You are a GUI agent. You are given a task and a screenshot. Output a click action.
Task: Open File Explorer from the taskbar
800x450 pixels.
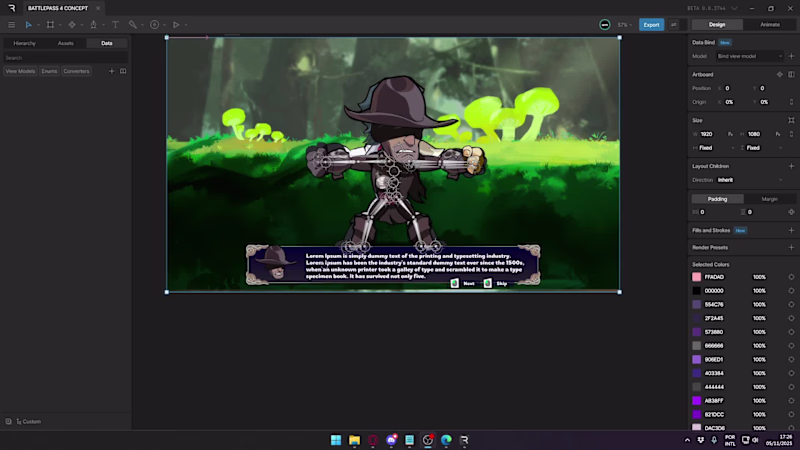(354, 440)
